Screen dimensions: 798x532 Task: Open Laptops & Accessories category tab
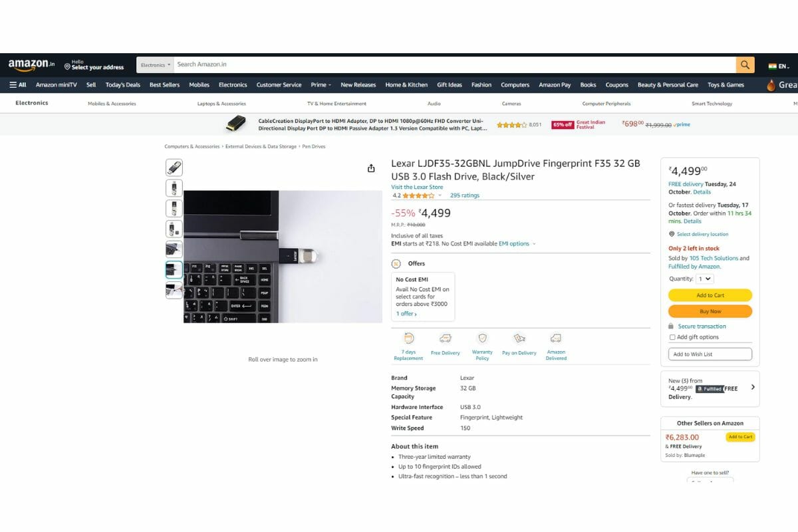221,104
